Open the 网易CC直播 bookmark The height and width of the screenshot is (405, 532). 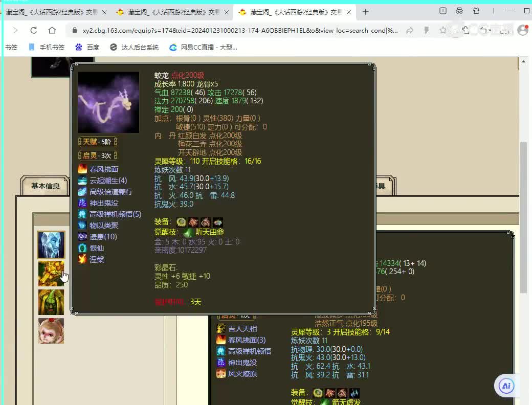(x=203, y=47)
